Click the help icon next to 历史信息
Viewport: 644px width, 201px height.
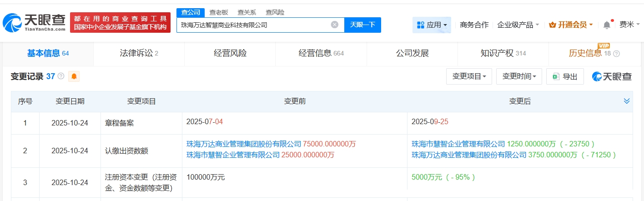616,54
